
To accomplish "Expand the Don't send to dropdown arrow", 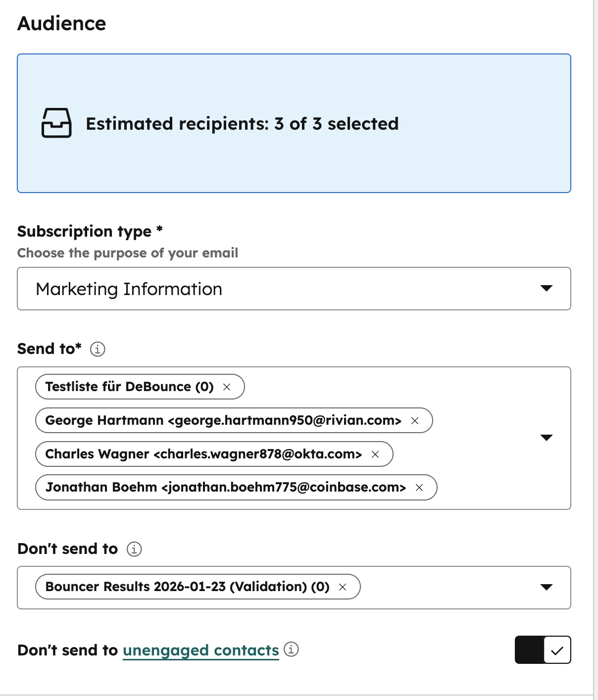I will click(x=546, y=587).
